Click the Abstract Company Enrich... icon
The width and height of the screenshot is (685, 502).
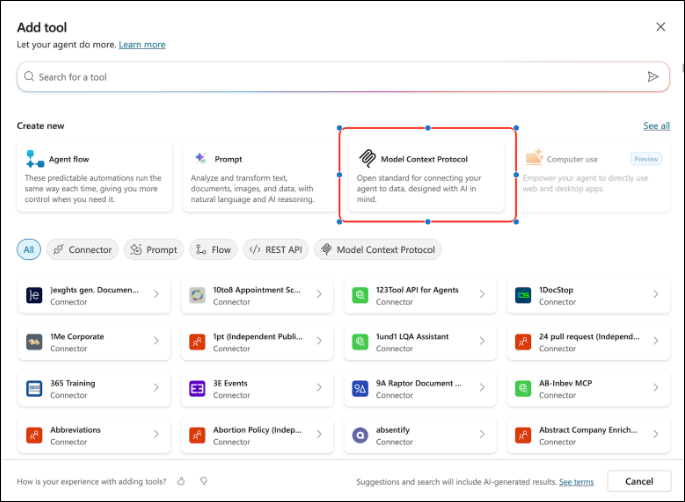[x=523, y=435]
